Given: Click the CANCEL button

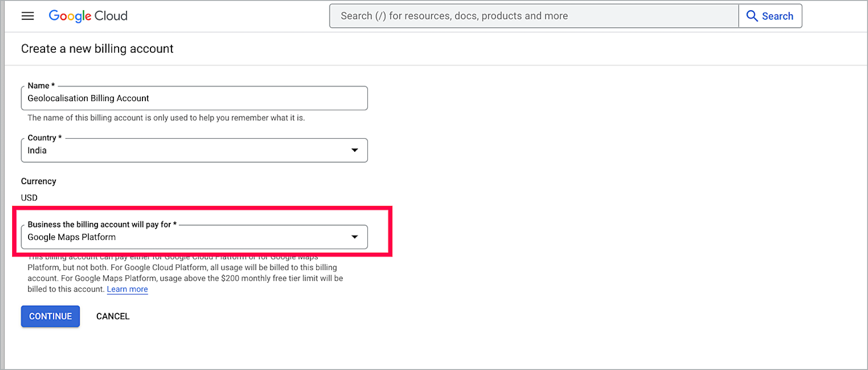Looking at the screenshot, I should coord(113,316).
